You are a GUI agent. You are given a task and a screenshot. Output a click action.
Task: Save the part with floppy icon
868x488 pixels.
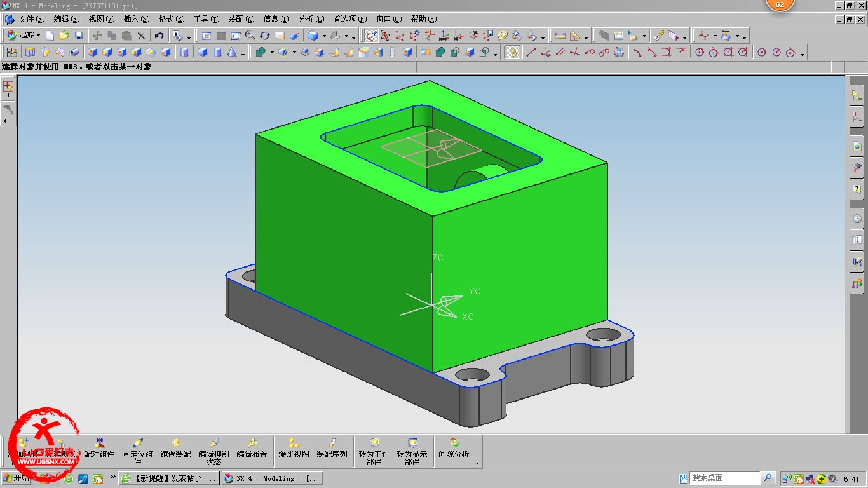point(79,36)
